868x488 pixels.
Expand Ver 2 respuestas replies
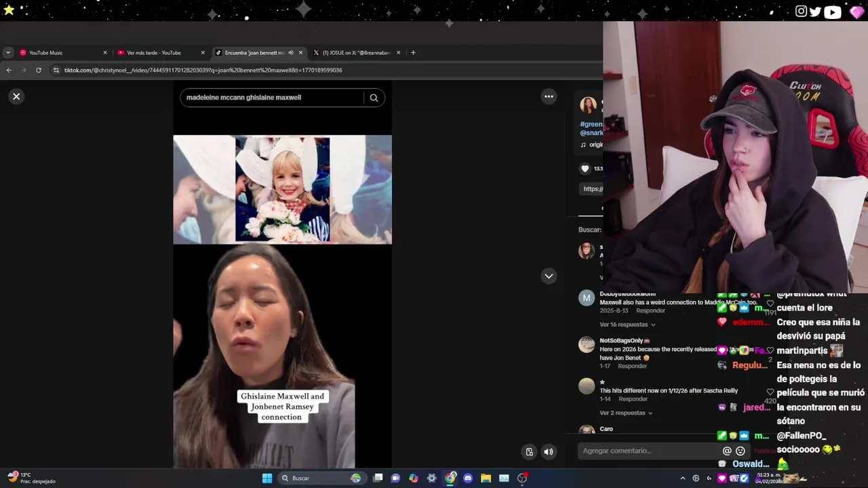coord(626,413)
